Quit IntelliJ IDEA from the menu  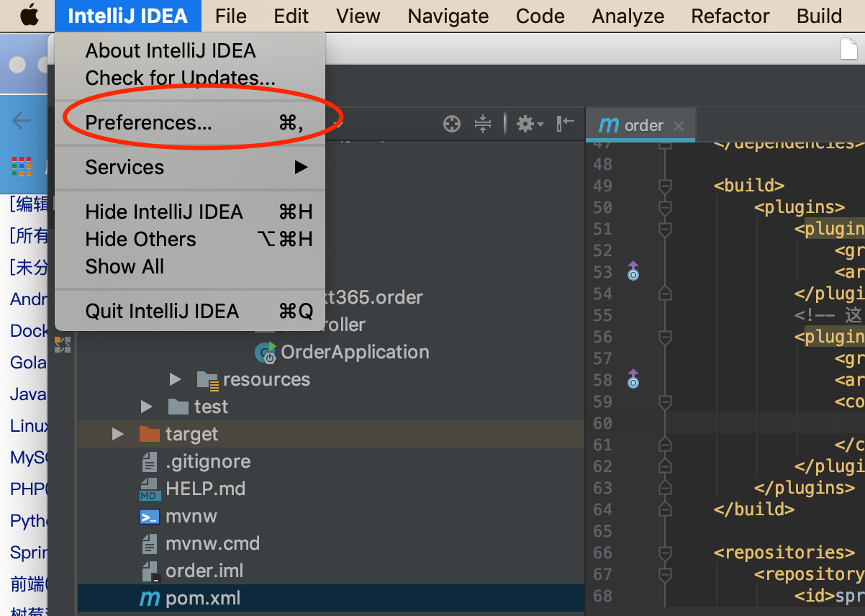click(x=190, y=312)
